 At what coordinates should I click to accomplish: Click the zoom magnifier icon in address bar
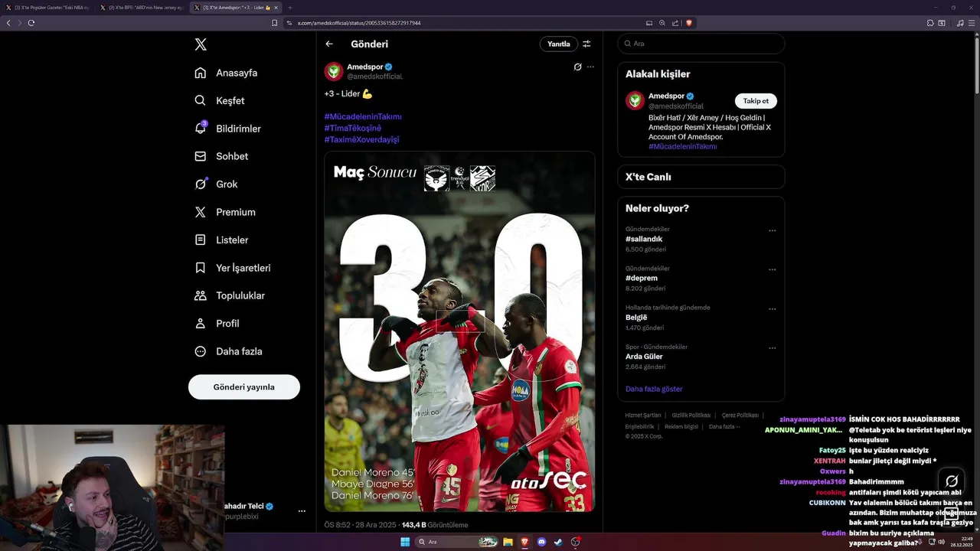coord(663,23)
